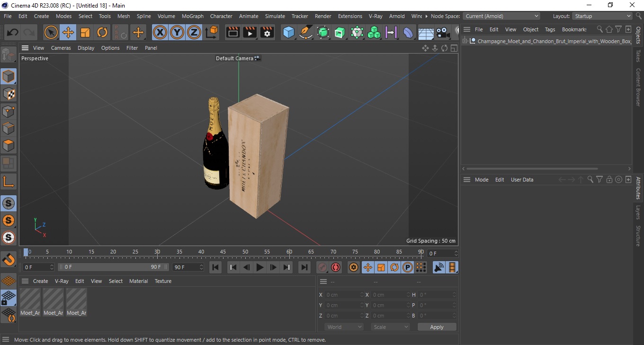Toggle position keyframe recording
This screenshot has height=345, width=644.
367,267
